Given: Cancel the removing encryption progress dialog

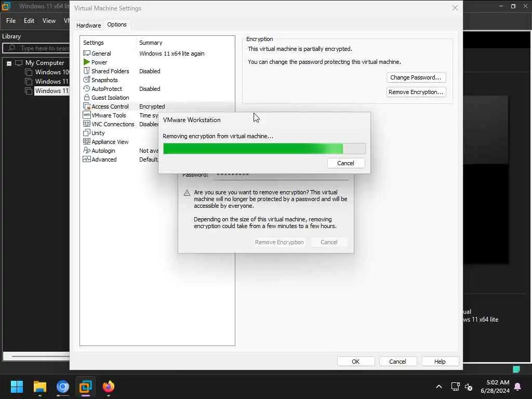Looking at the screenshot, I should (345, 163).
